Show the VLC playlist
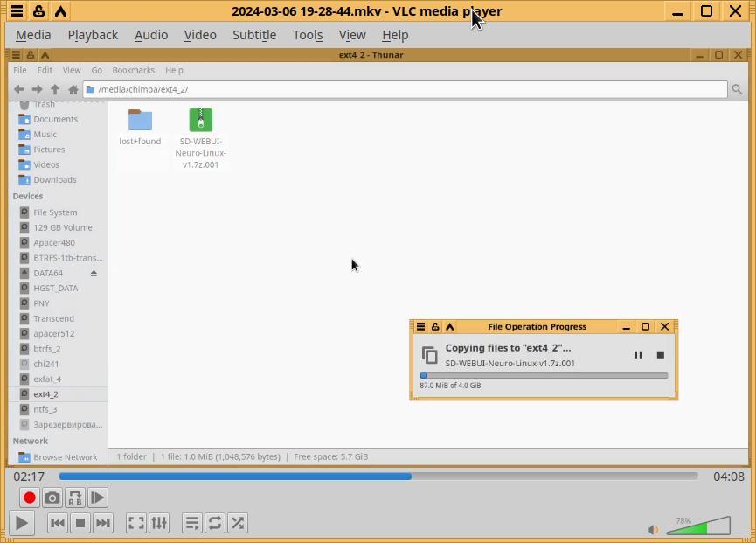 pos(192,523)
